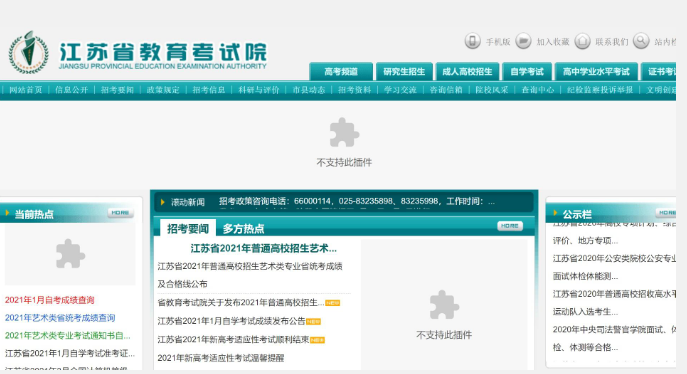Open 2020年中央司法警官学院面试 notice

[x=614, y=339]
